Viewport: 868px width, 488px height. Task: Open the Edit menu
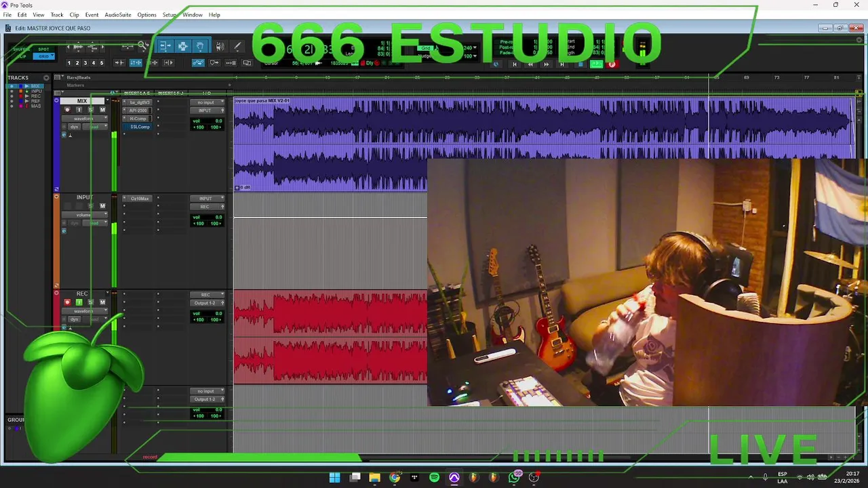click(22, 15)
